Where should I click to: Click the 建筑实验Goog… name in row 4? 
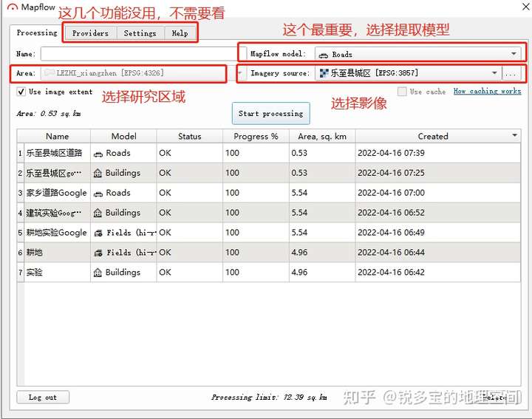[x=54, y=213]
